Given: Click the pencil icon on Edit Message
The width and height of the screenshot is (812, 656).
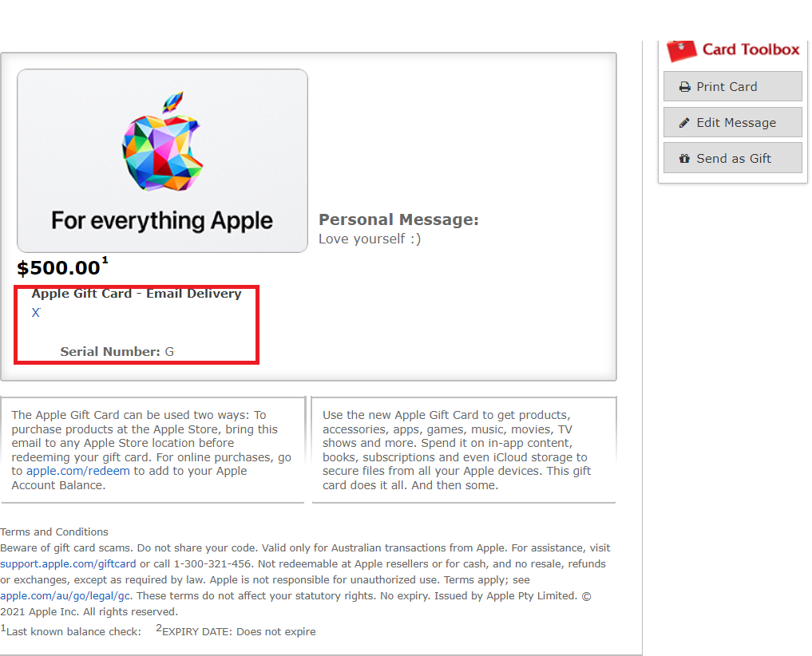Looking at the screenshot, I should point(684,123).
